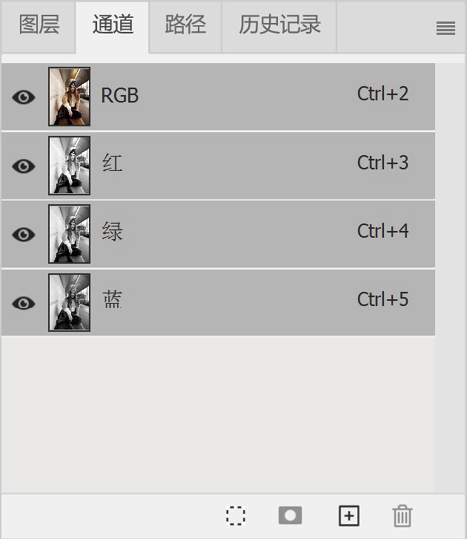This screenshot has height=539, width=467.
Task: Create a new channel
Action: click(x=349, y=516)
